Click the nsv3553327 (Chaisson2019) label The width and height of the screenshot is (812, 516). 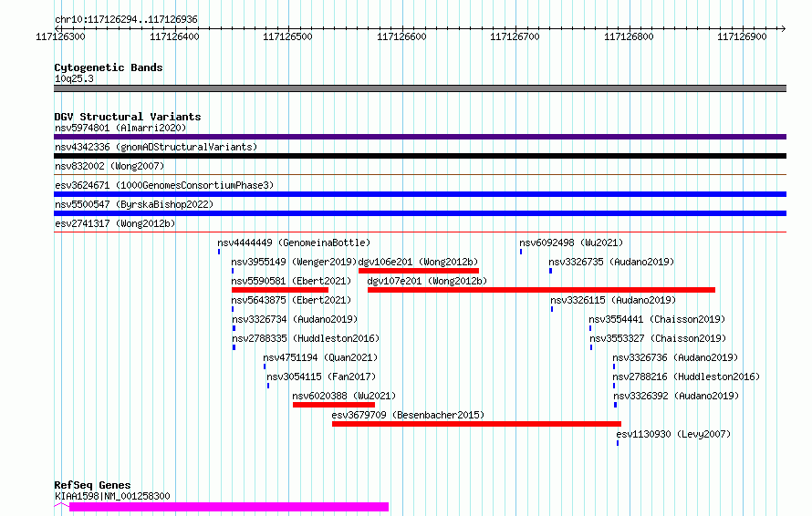(658, 338)
